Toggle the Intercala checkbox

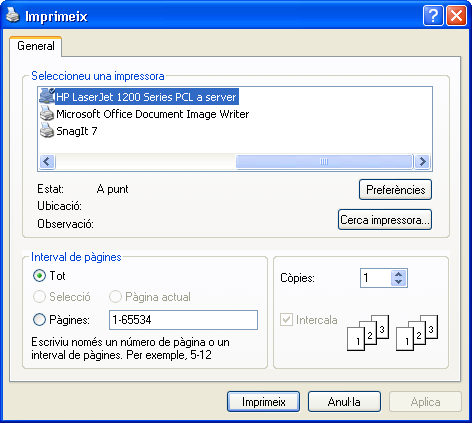(286, 320)
